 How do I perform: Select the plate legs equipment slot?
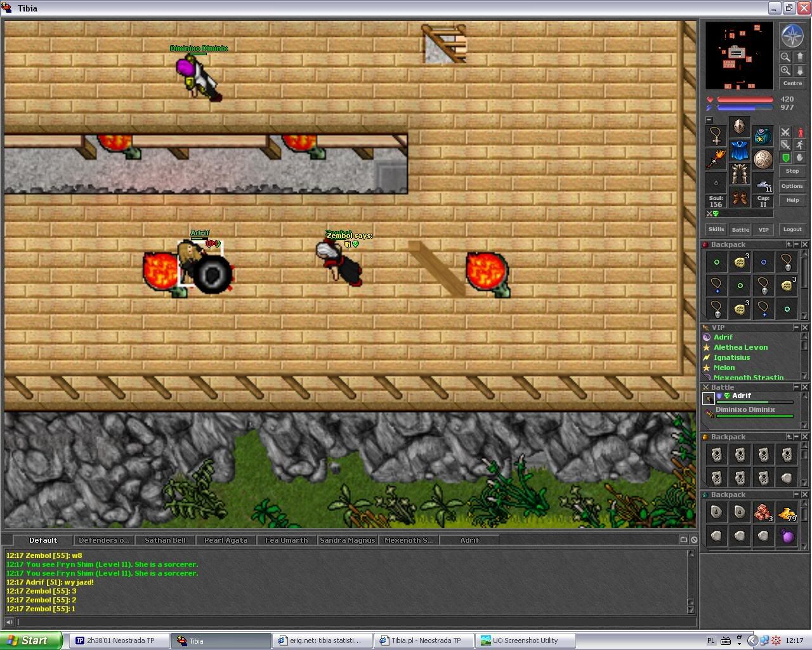(x=739, y=174)
